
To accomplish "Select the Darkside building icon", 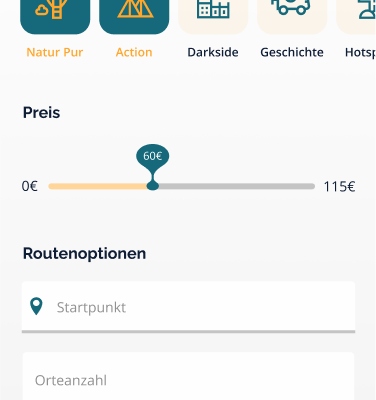I will (213, 17).
